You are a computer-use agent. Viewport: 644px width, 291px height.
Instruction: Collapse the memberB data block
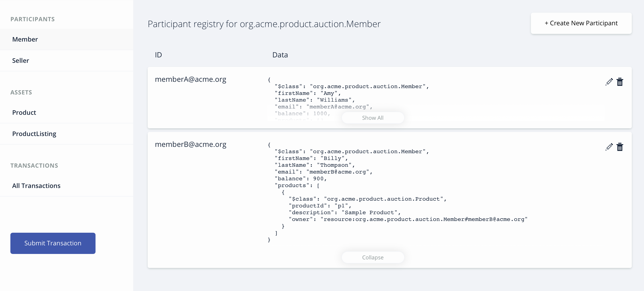(x=373, y=258)
